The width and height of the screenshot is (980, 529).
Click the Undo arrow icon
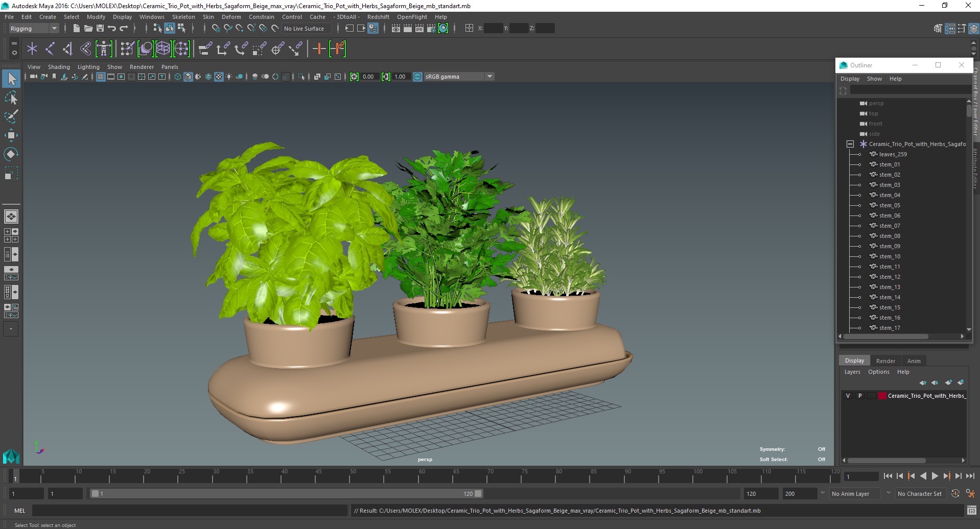pyautogui.click(x=111, y=29)
